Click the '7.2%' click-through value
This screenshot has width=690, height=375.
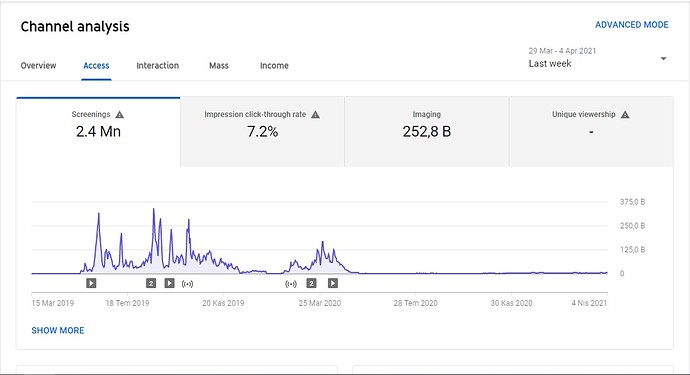262,132
